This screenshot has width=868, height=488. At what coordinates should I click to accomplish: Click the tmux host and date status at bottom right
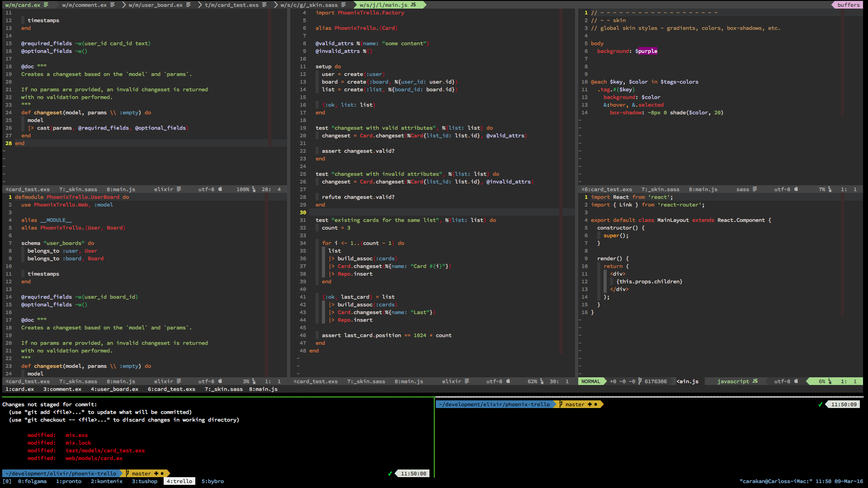(x=802, y=481)
